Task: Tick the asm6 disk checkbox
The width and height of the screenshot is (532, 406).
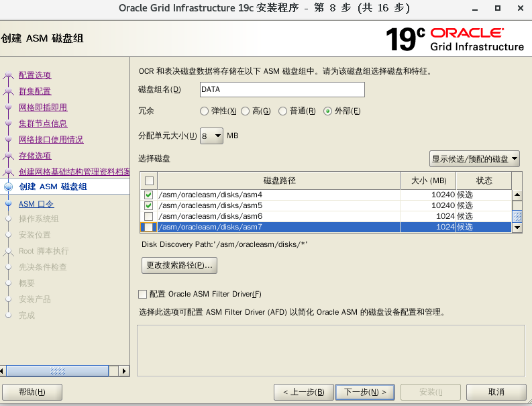Action: point(148,216)
